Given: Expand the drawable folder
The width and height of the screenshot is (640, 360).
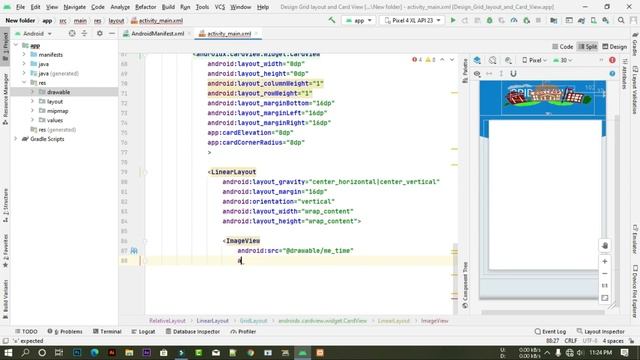Looking at the screenshot, I should 32,92.
